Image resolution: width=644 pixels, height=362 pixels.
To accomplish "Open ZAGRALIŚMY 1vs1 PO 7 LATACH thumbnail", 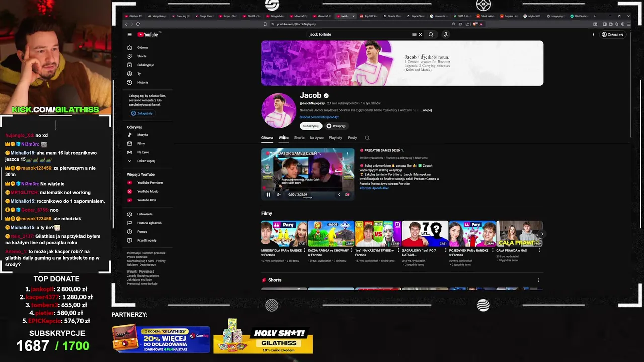I will [x=425, y=234].
